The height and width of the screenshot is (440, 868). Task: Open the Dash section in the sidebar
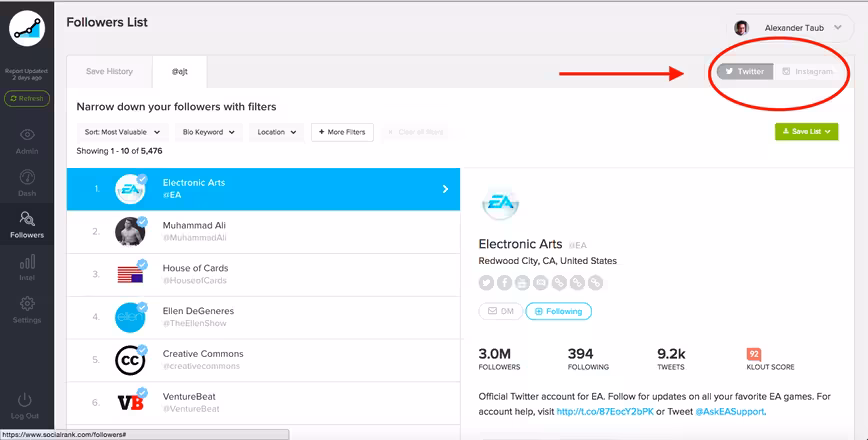pos(27,183)
